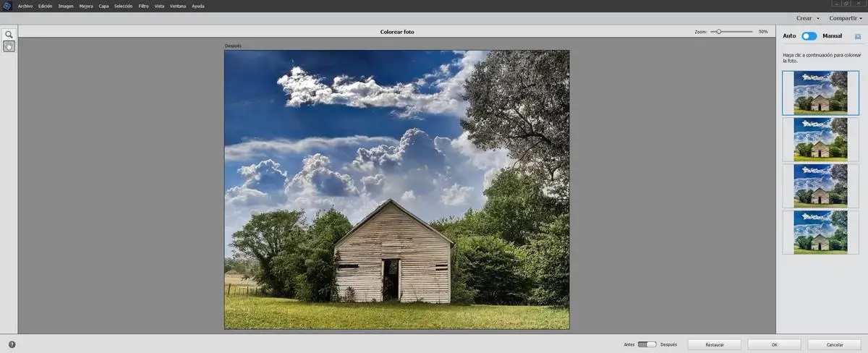
Task: Confirm with the OK button
Action: [x=774, y=344]
